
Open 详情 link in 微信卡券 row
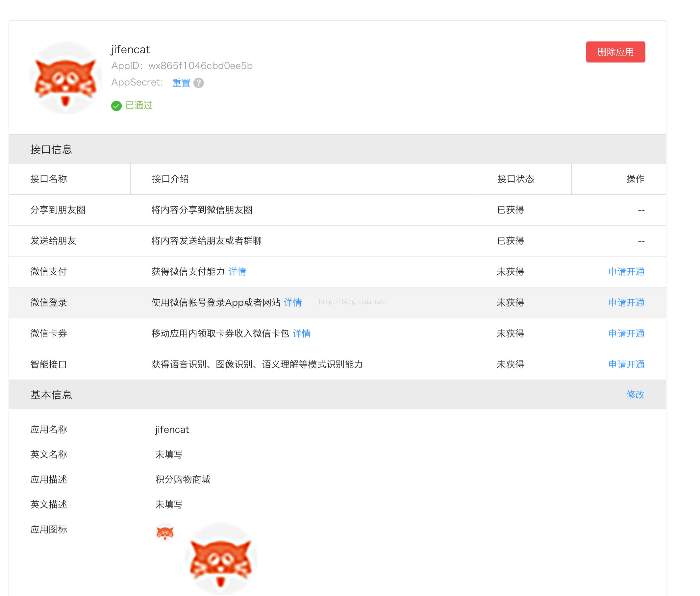pyautogui.click(x=302, y=334)
